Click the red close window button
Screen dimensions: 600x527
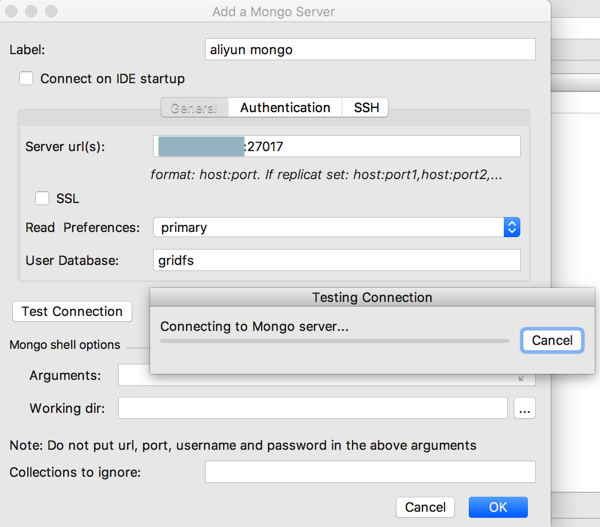[13, 12]
